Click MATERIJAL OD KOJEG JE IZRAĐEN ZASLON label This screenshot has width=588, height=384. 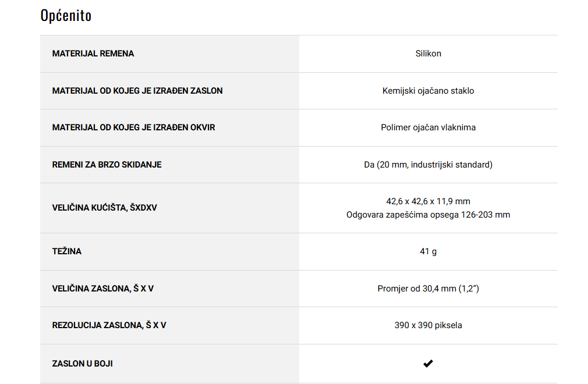(x=137, y=91)
